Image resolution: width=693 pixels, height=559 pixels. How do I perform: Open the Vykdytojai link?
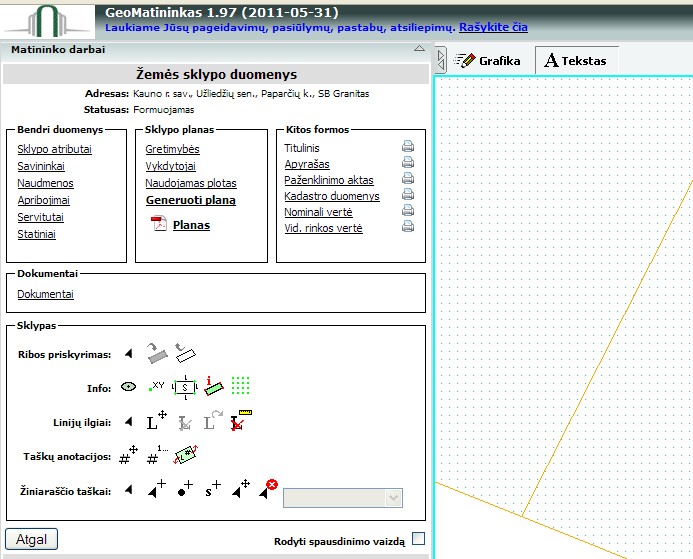171,166
